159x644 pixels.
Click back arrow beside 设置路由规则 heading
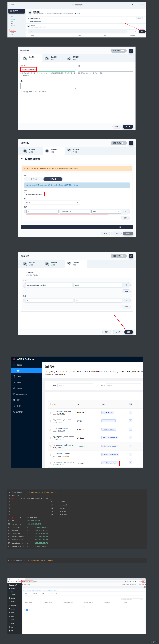pyautogui.click(x=22, y=159)
